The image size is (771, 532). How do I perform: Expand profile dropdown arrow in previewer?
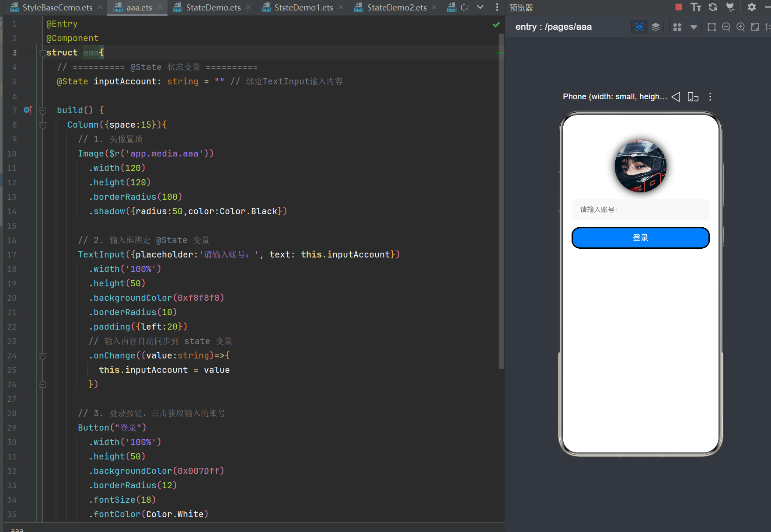[694, 27]
